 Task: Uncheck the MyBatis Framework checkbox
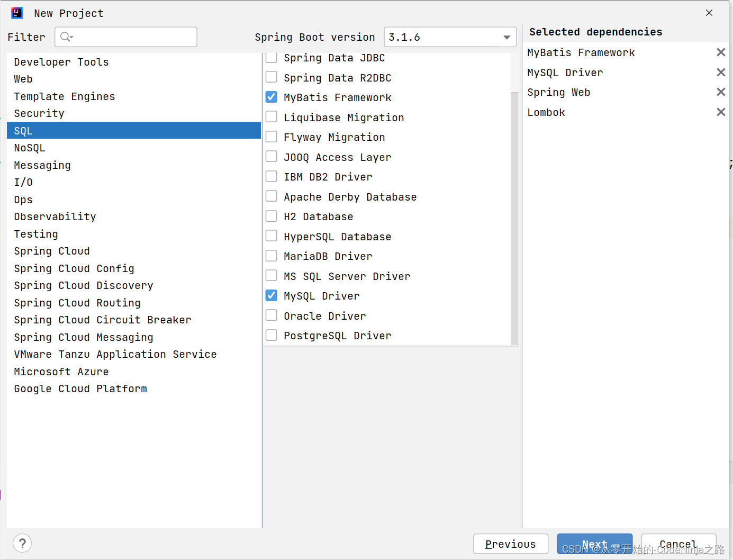point(272,96)
